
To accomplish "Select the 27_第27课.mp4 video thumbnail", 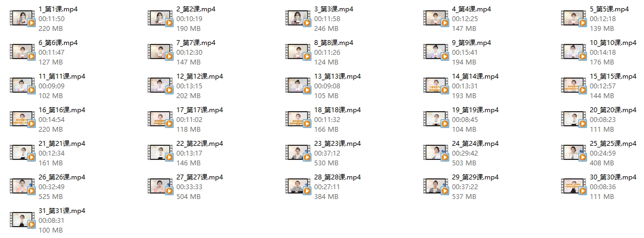I will pyautogui.click(x=161, y=187).
